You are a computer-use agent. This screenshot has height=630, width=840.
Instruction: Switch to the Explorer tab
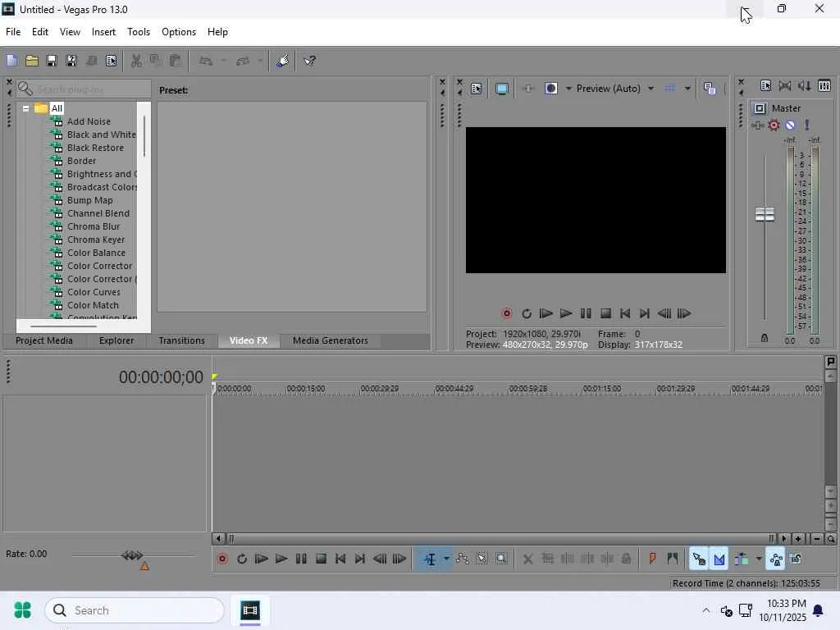point(116,340)
